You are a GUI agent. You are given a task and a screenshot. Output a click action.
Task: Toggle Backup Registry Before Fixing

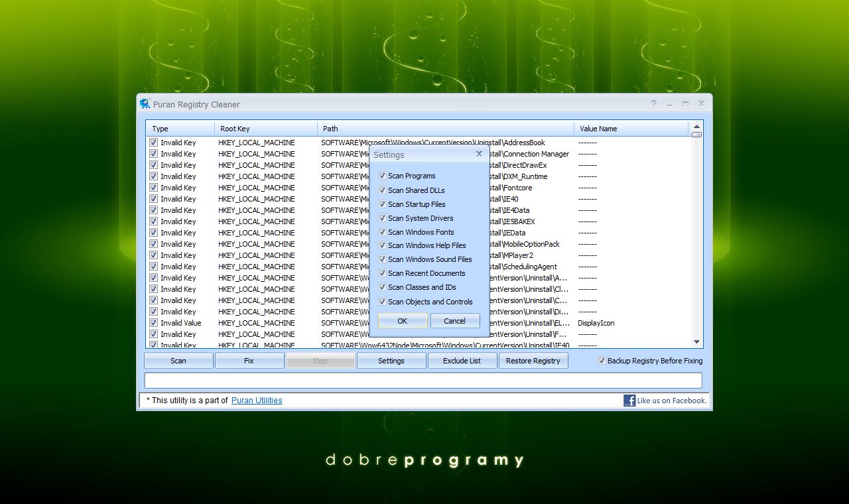pos(602,361)
